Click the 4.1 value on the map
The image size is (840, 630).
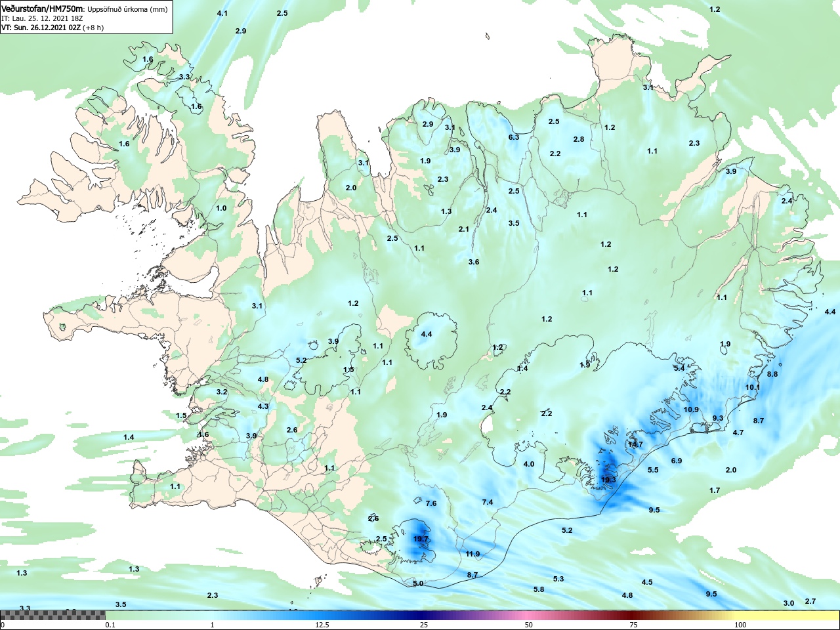pyautogui.click(x=222, y=14)
